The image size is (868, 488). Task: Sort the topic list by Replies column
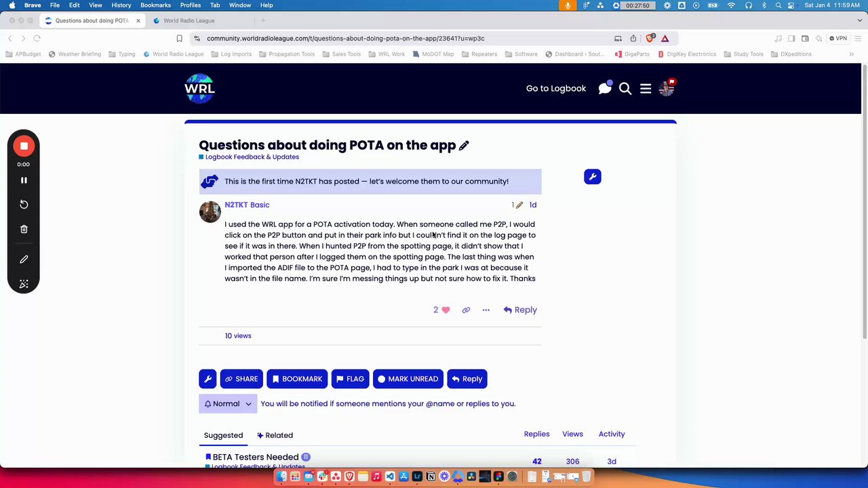[536, 434]
